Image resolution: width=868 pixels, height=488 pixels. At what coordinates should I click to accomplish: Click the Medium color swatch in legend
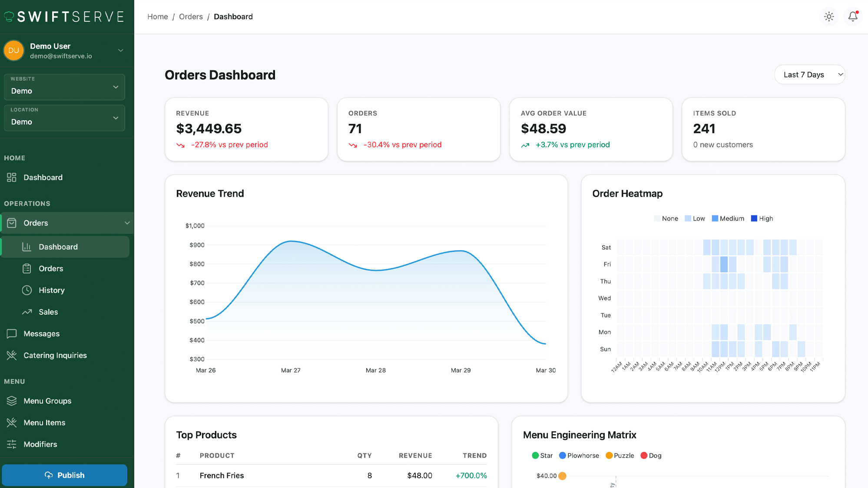coord(715,218)
